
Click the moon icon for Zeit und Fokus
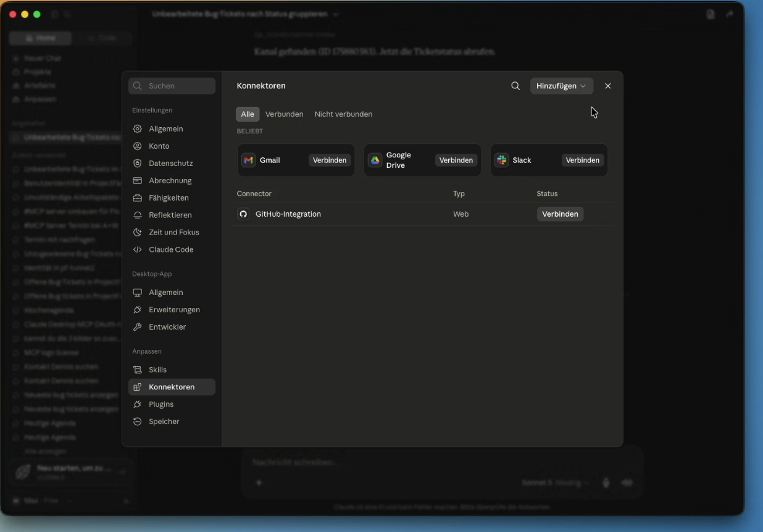click(138, 233)
